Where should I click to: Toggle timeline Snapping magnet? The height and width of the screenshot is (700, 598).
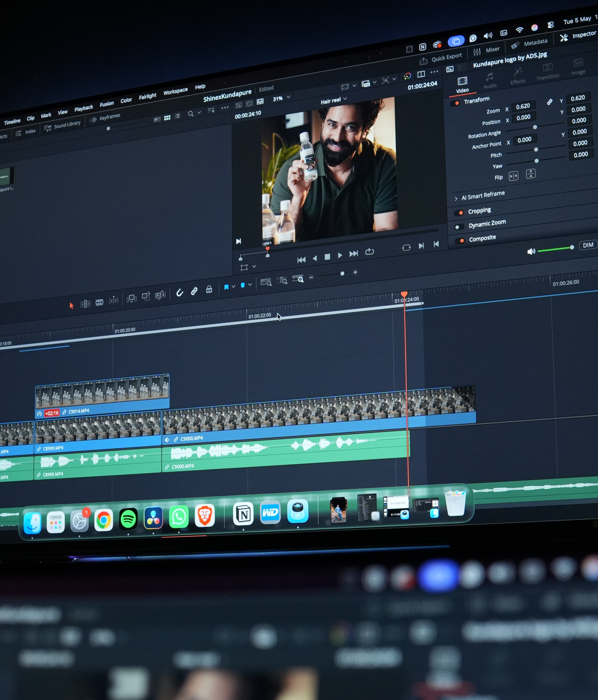point(180,293)
